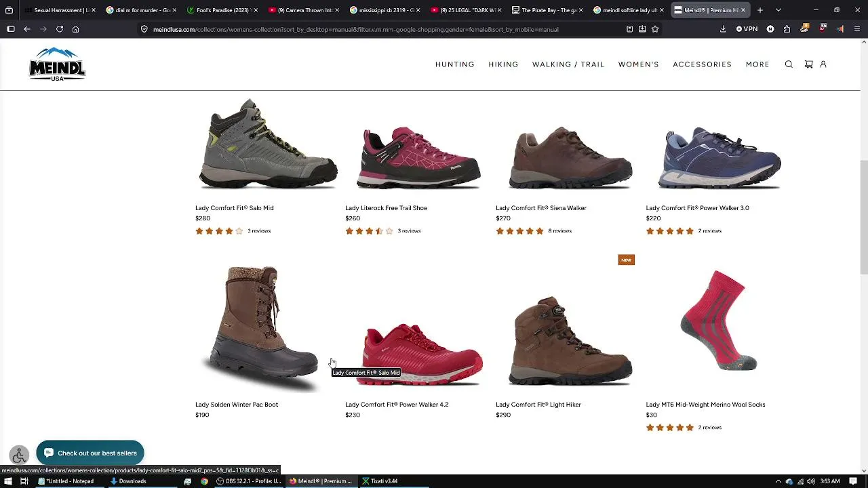Screen dimensions: 868x488
Task: Click 3 reviews under Literock Free Trail Shoe
Action: 410,231
